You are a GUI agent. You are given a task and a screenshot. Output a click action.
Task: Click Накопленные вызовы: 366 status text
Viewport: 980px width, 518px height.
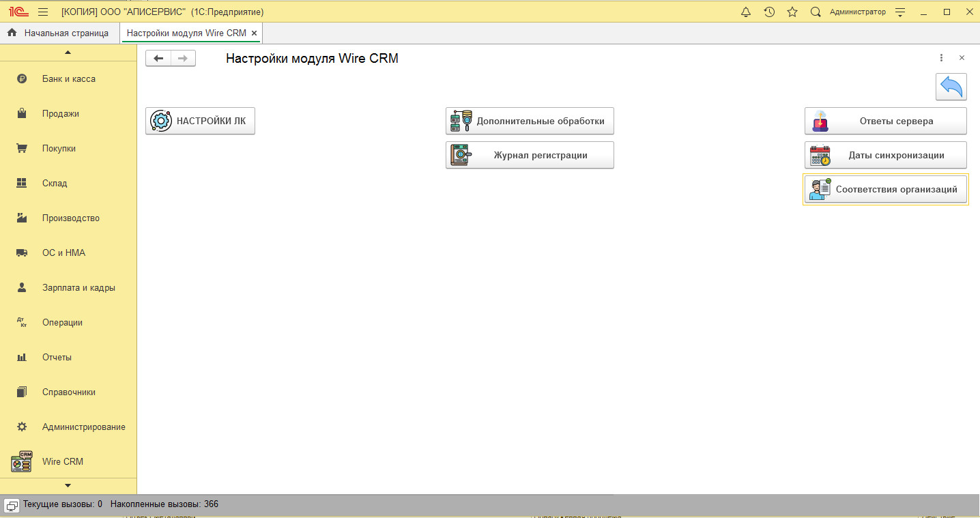(164, 504)
